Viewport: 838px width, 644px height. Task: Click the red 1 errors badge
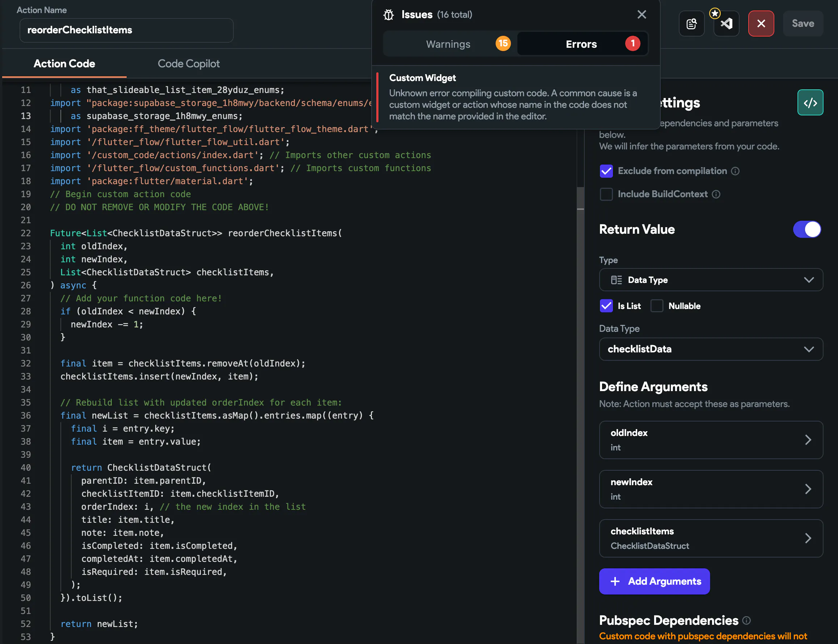[x=632, y=43]
